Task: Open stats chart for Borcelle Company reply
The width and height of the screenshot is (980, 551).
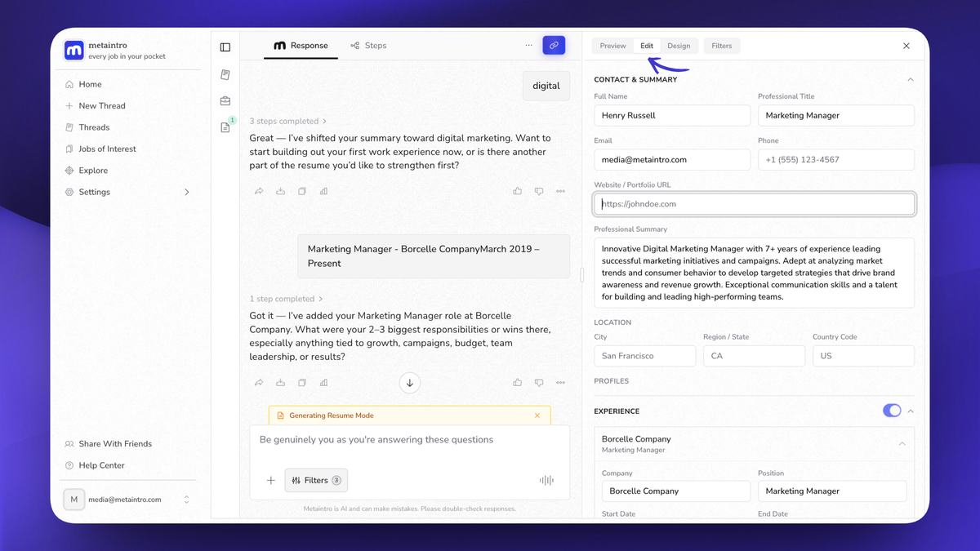Action: [324, 382]
